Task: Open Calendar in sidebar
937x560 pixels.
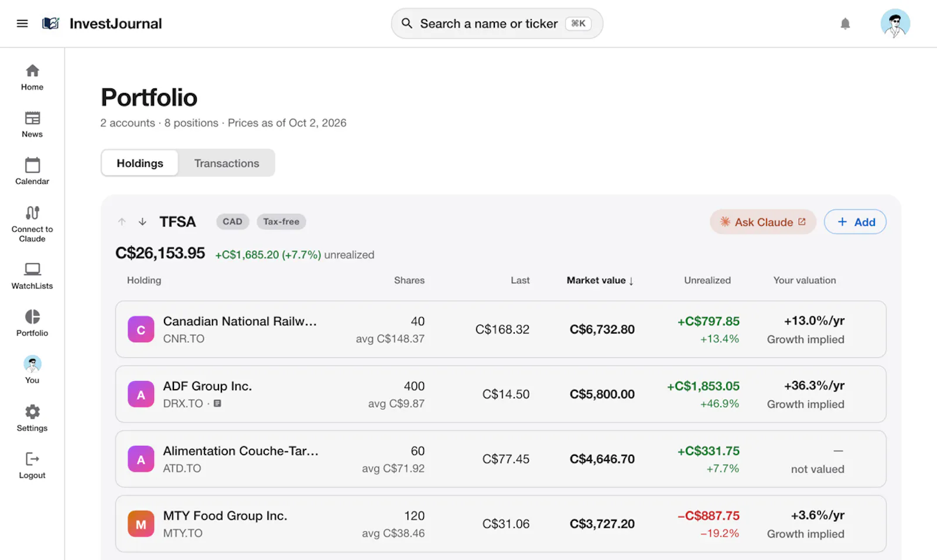Action: point(32,171)
